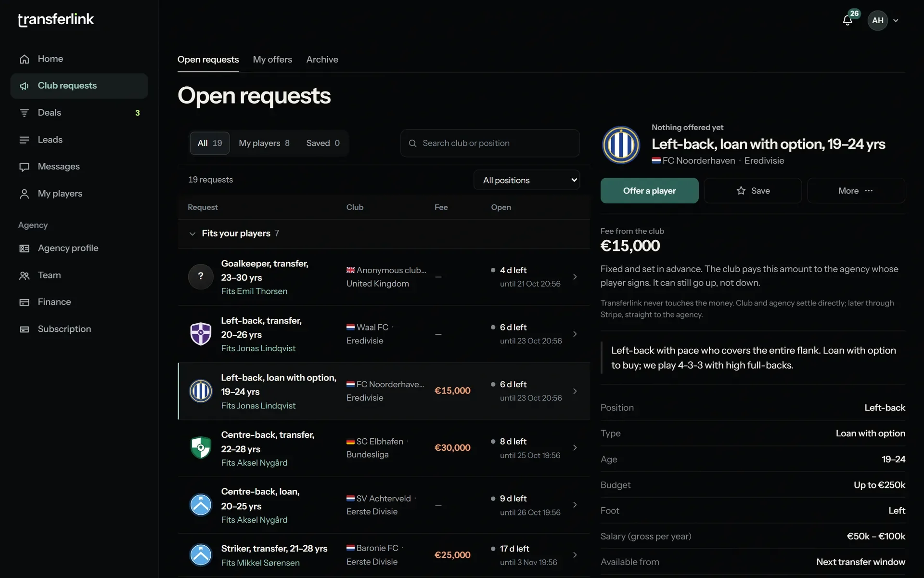Collapse the Fits your players group

pyautogui.click(x=192, y=234)
